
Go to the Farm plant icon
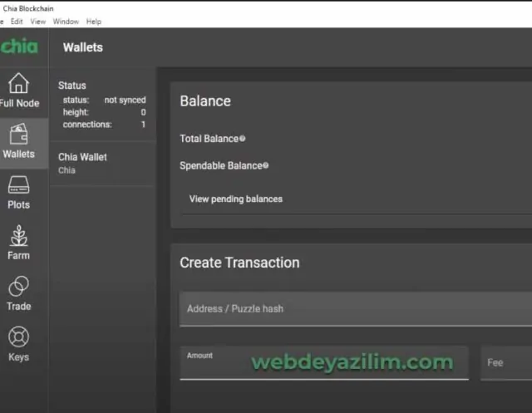(x=18, y=236)
